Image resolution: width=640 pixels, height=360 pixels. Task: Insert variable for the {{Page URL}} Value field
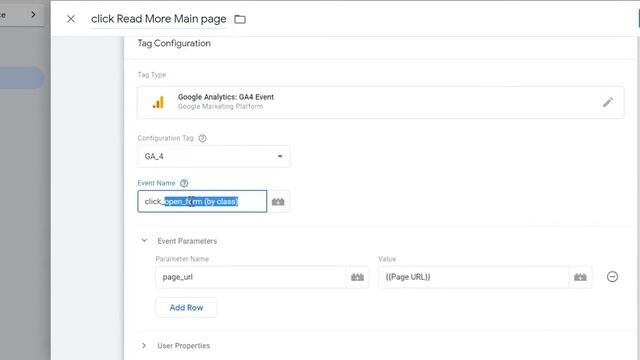click(x=580, y=277)
